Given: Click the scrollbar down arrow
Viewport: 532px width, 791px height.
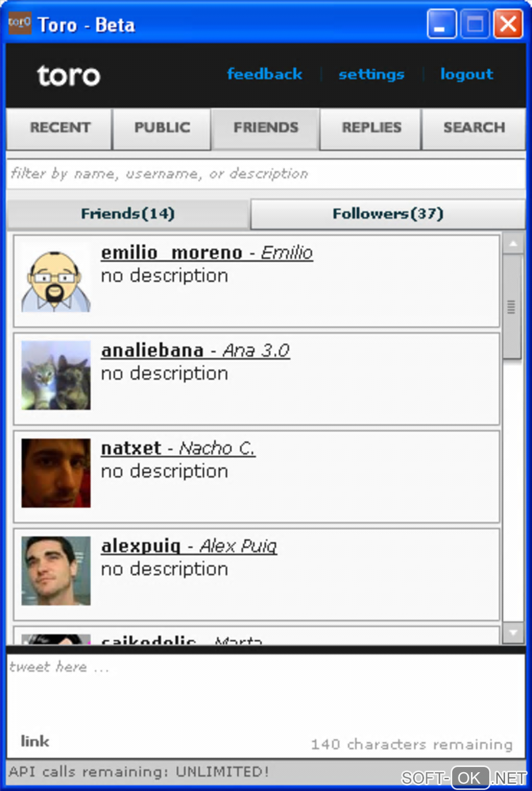Looking at the screenshot, I should (513, 632).
